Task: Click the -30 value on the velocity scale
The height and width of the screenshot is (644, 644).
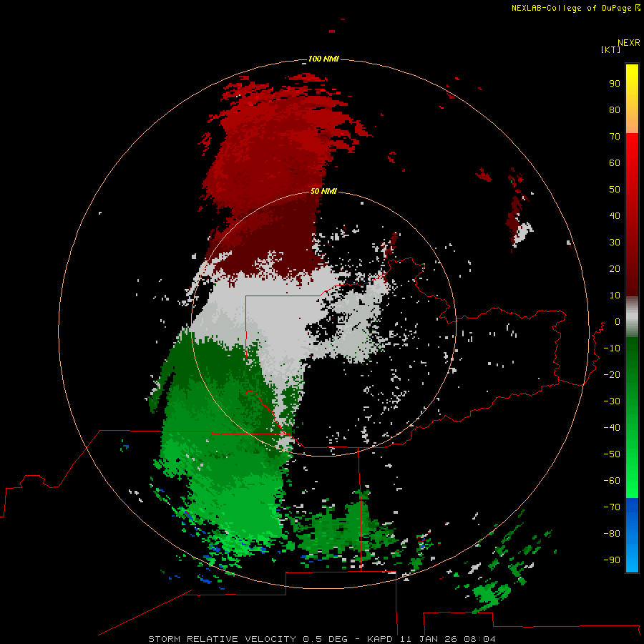Action: 612,401
